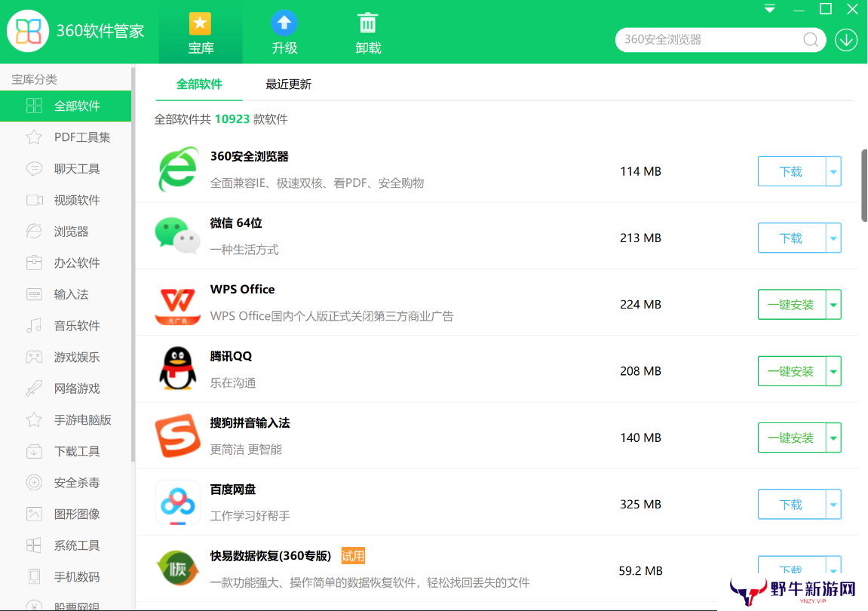This screenshot has height=611, width=868.
Task: Open the PDF工具集 category
Action: pos(66,137)
